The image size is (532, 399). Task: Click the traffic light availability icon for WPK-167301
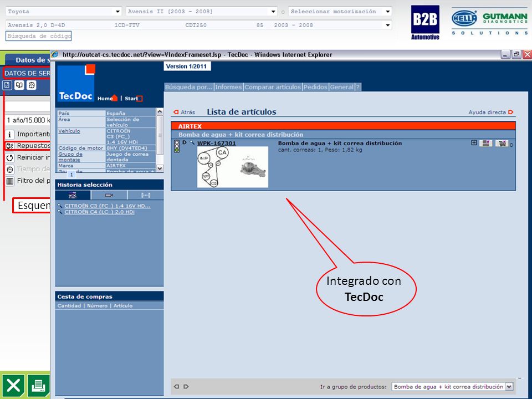[176, 146]
